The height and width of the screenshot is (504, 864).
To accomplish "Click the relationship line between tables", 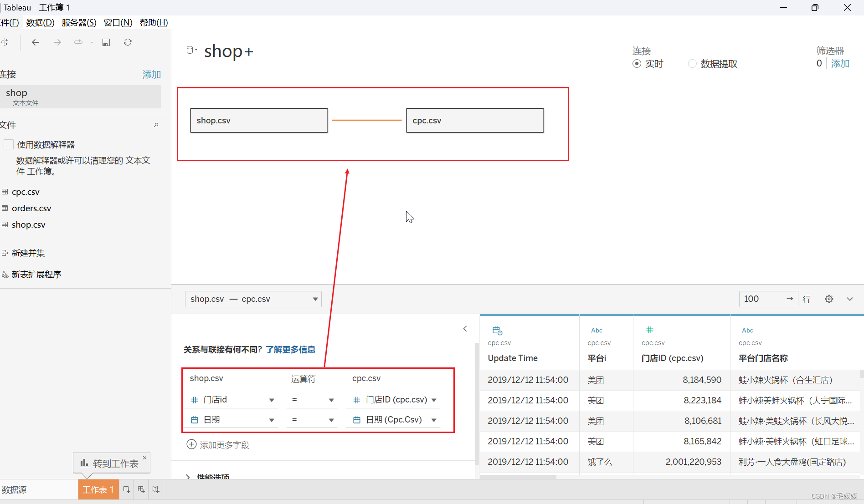I will pyautogui.click(x=367, y=120).
